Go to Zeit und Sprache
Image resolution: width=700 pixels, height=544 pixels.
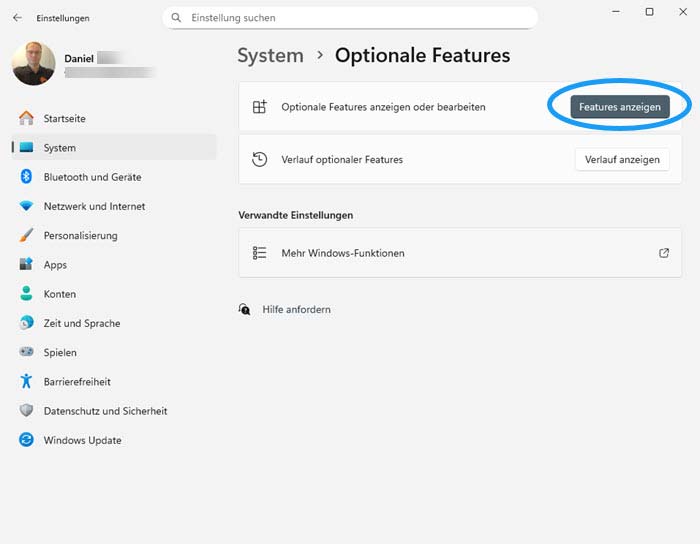pyautogui.click(x=81, y=323)
